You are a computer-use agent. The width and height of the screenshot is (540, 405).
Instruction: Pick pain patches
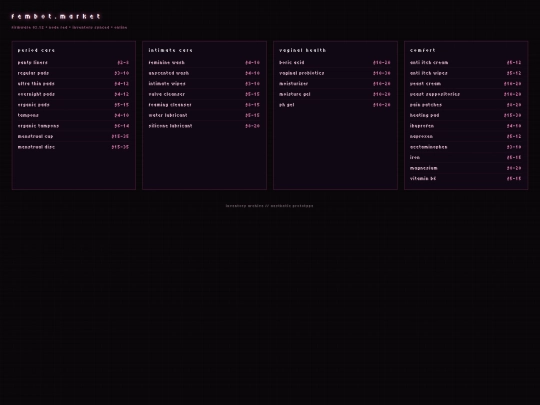[466, 105]
